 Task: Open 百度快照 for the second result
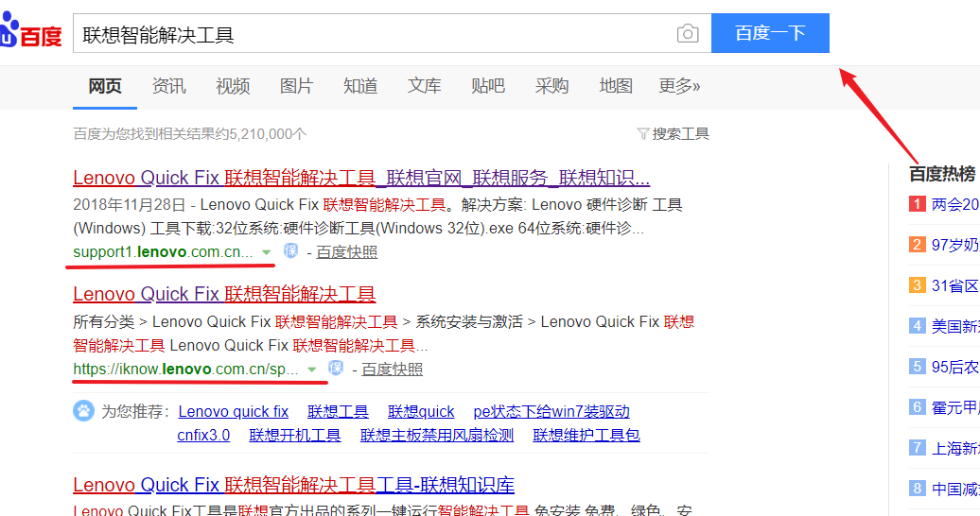392,369
